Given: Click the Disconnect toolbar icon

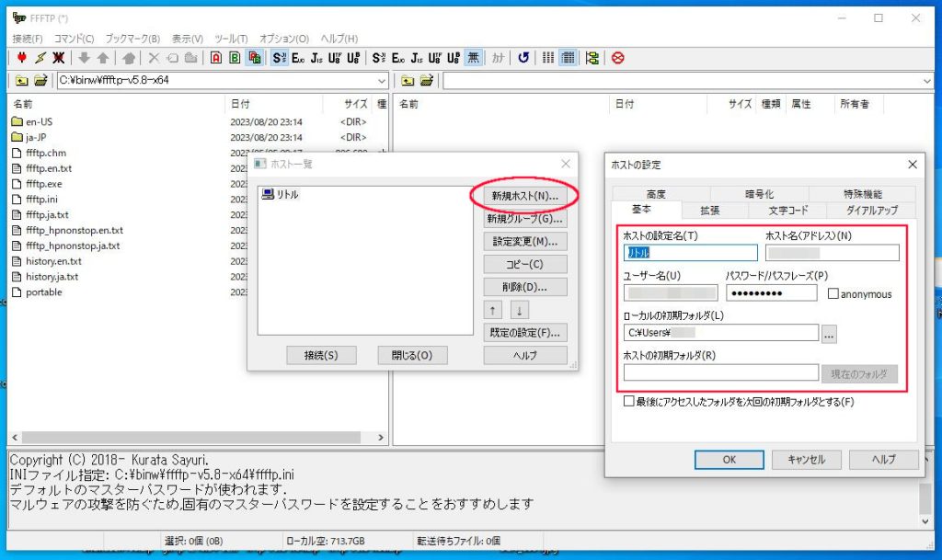Looking at the screenshot, I should [x=58, y=57].
